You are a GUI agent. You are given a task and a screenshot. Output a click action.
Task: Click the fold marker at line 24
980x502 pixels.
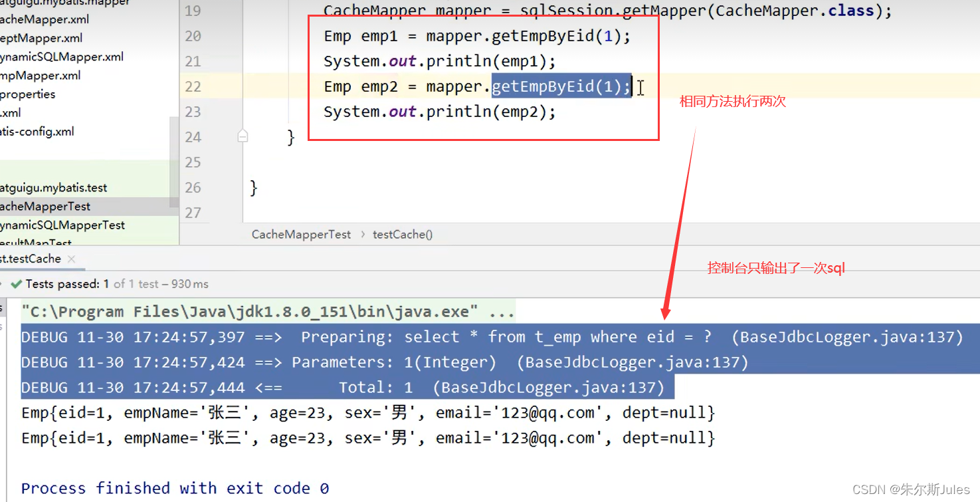click(x=243, y=136)
